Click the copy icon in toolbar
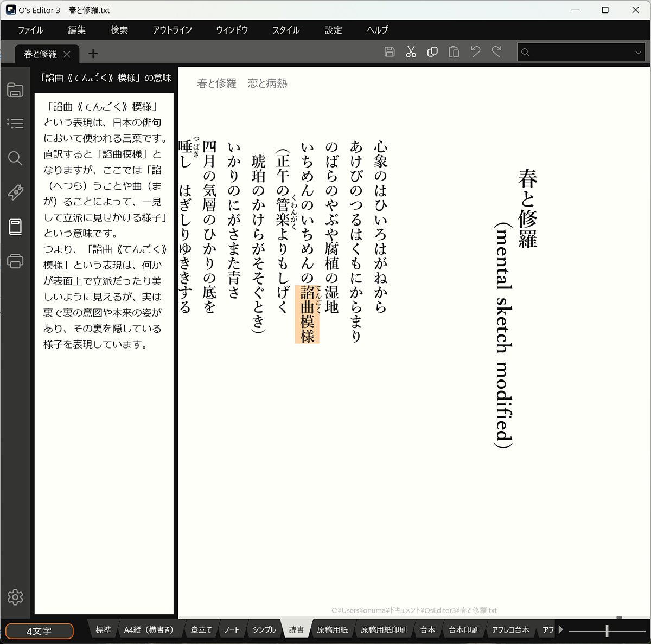Screen dimensions: 651x644 [x=432, y=52]
